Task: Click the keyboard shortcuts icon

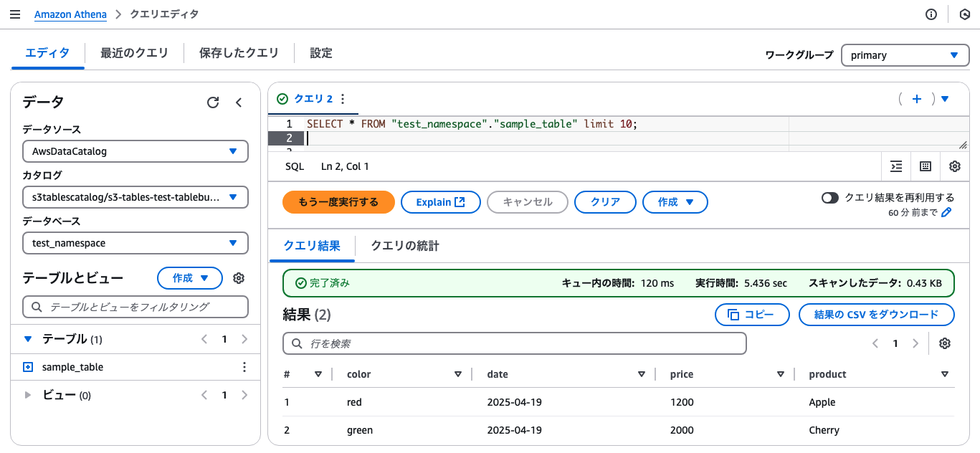Action: pos(926,166)
